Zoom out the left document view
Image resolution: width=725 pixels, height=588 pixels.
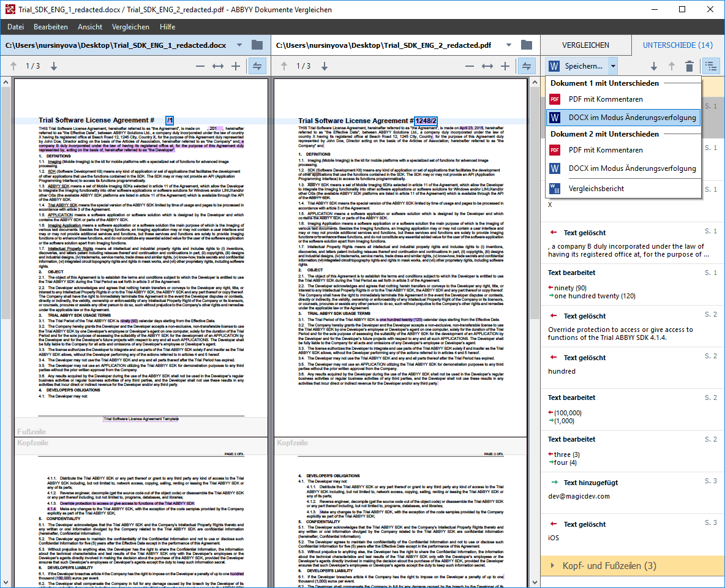pyautogui.click(x=200, y=66)
